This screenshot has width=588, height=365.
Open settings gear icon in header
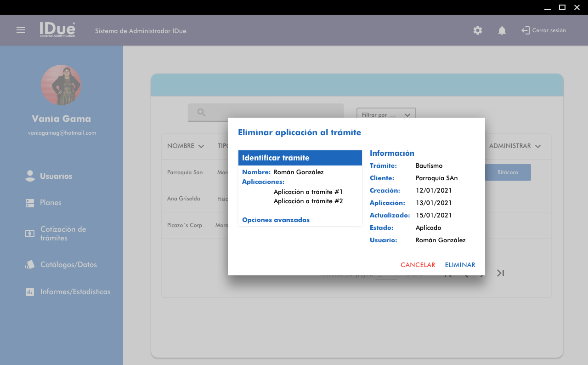click(x=478, y=30)
